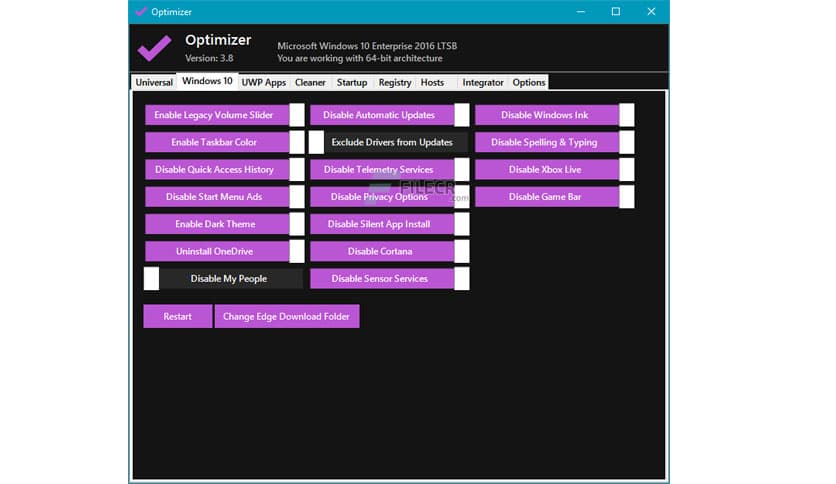
Task: Show the Options tab
Action: tap(529, 82)
